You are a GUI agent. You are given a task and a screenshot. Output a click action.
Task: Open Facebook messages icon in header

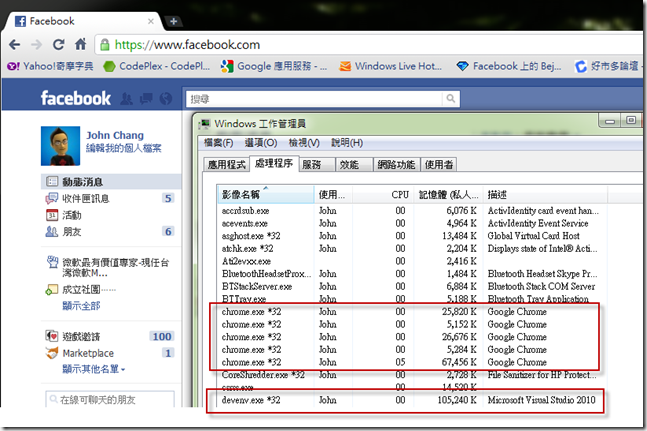[146, 99]
